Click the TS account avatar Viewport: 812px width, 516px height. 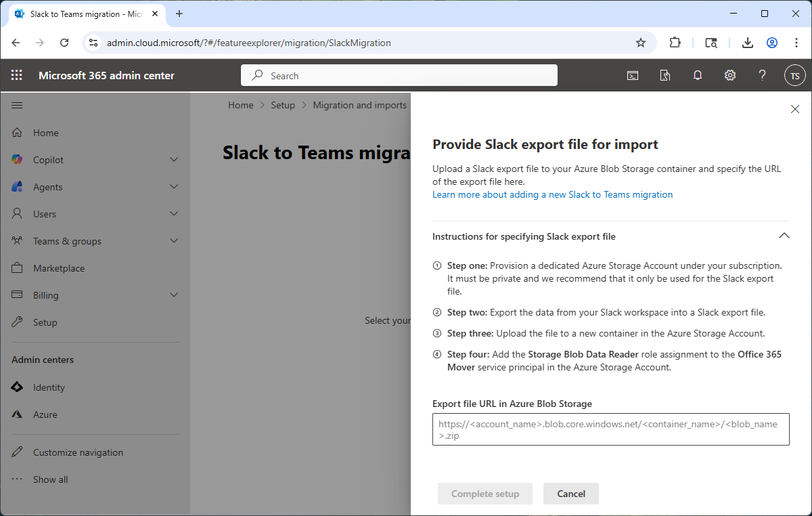point(795,75)
